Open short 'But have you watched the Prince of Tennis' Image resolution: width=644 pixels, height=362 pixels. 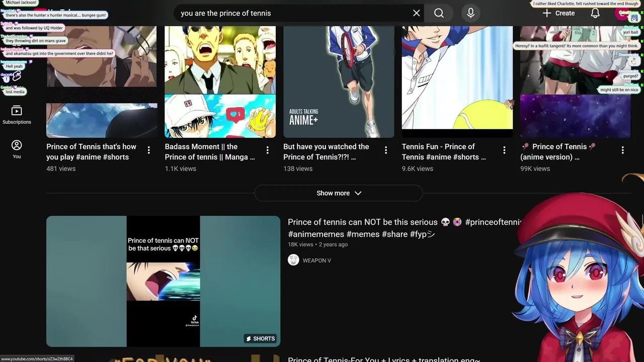[327, 152]
